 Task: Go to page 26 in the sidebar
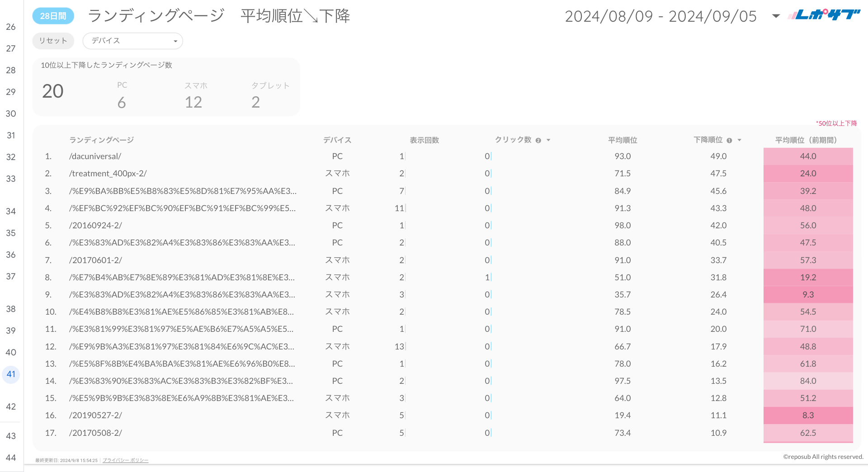coord(10,27)
